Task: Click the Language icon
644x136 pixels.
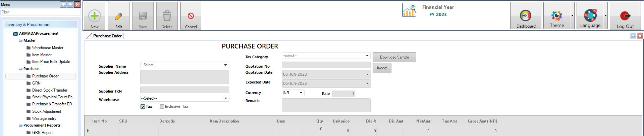Action: tap(590, 15)
